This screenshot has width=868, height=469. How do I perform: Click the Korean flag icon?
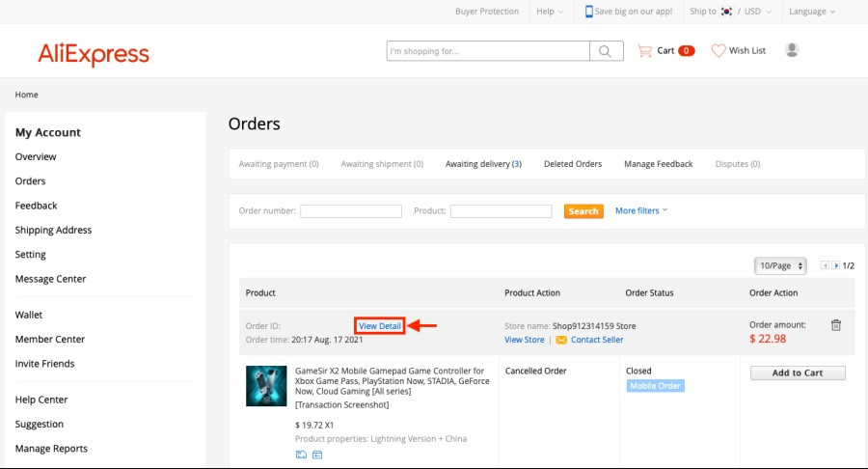click(725, 11)
